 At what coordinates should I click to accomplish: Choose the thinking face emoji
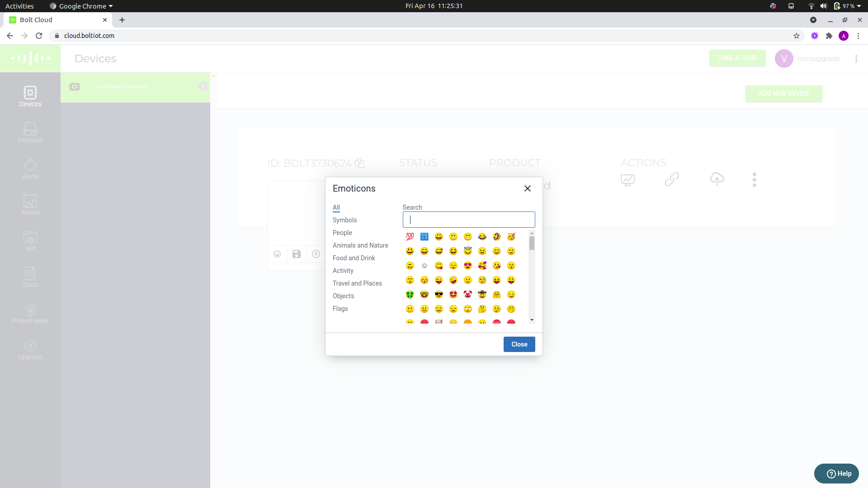(x=482, y=309)
